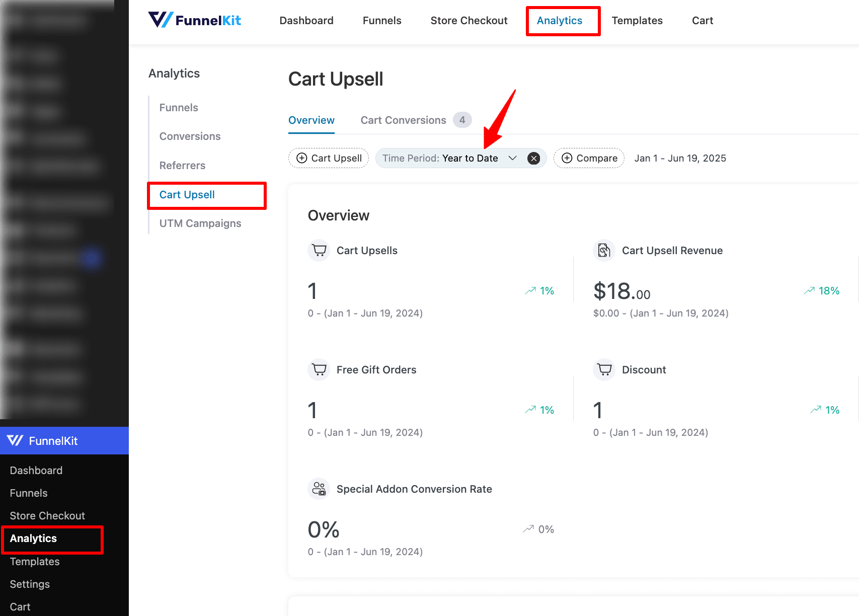The image size is (859, 616).
Task: Open the Analytics top navigation tab
Action: (560, 21)
